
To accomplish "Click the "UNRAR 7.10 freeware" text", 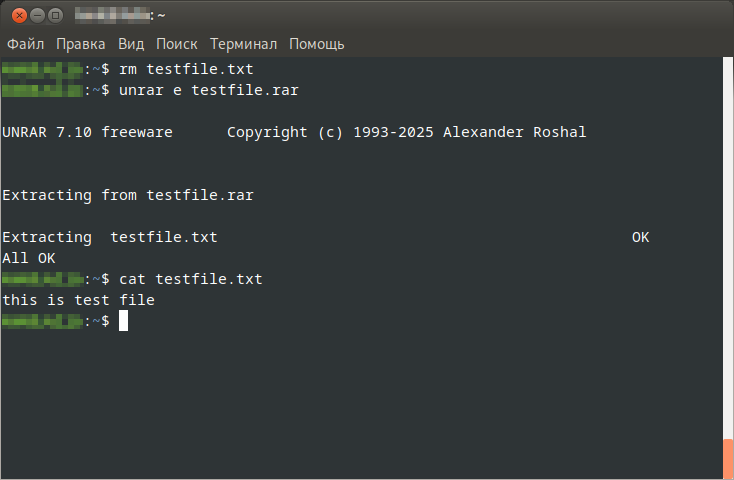I will (87, 132).
